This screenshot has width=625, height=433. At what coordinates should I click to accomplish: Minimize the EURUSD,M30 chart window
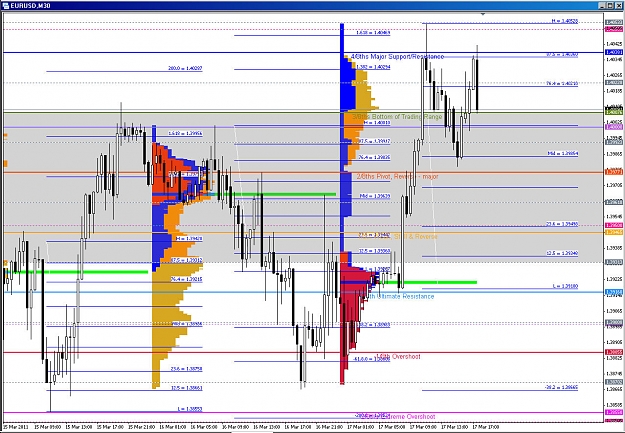603,6
